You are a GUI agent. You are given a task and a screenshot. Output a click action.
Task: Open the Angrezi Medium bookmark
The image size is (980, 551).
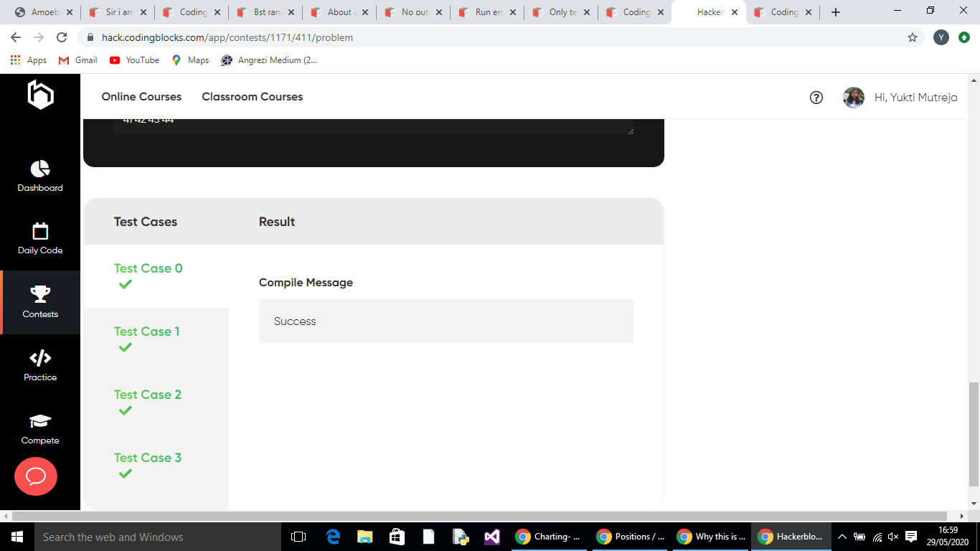tap(269, 60)
